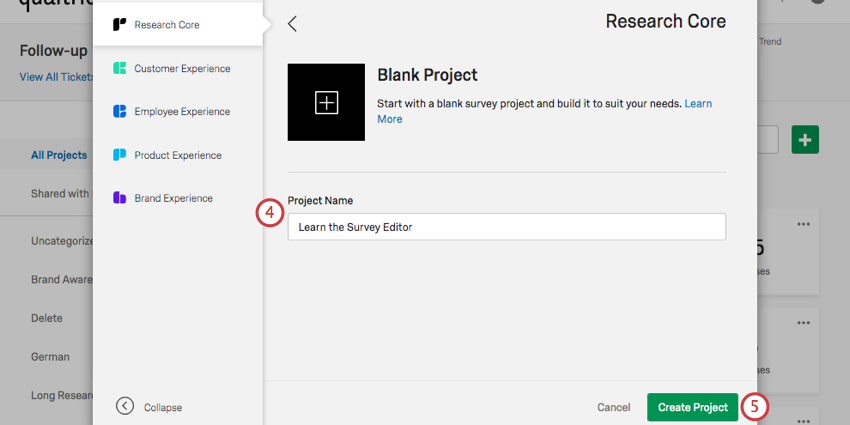
Task: Select the Research Core tab
Action: [x=166, y=24]
